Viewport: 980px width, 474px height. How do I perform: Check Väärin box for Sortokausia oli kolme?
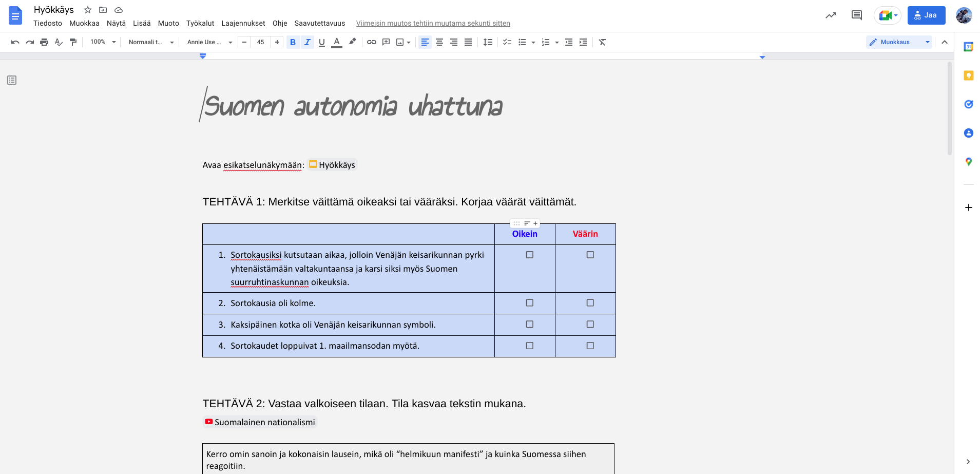point(590,303)
